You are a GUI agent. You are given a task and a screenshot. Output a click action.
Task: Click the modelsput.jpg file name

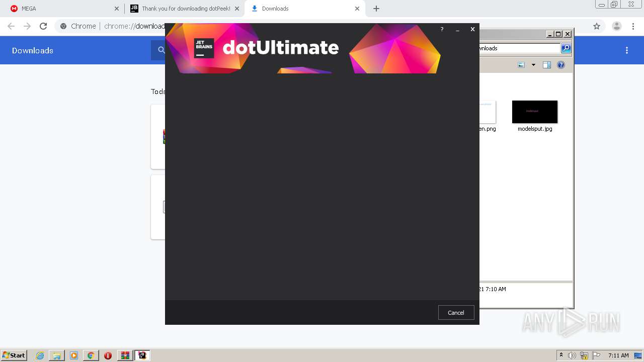tap(535, 129)
